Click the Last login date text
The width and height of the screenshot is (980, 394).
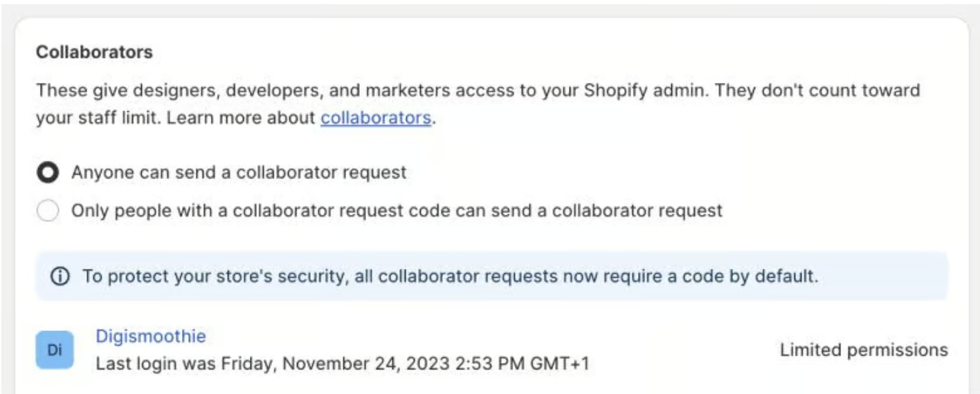coord(343,363)
